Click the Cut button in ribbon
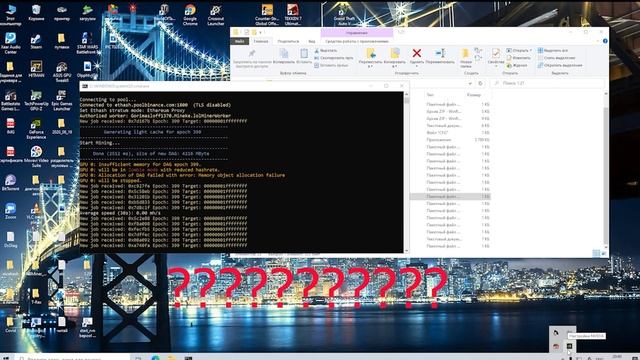This screenshot has height=360, width=640. click(326, 51)
